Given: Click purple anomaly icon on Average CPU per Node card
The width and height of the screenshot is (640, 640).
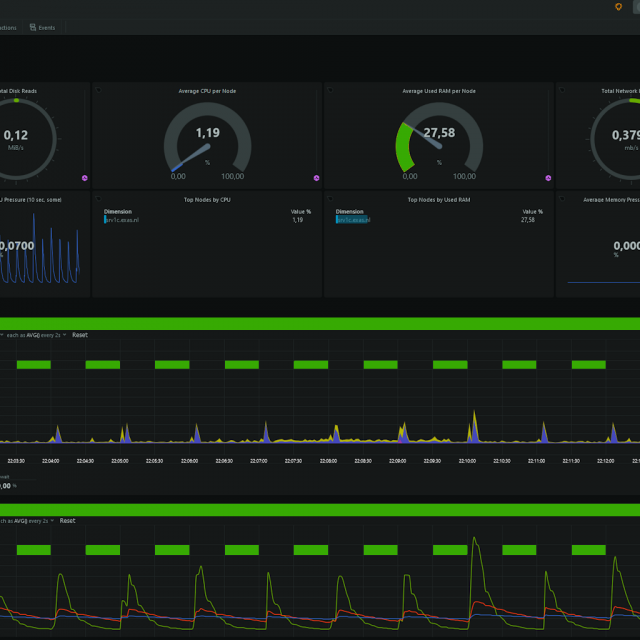Looking at the screenshot, I should point(316,178).
